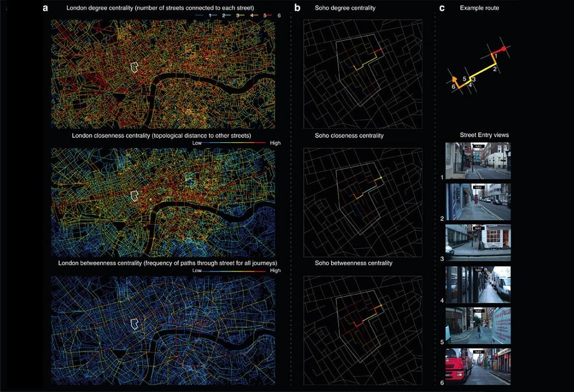Click the 'Example route' heading

(x=479, y=8)
